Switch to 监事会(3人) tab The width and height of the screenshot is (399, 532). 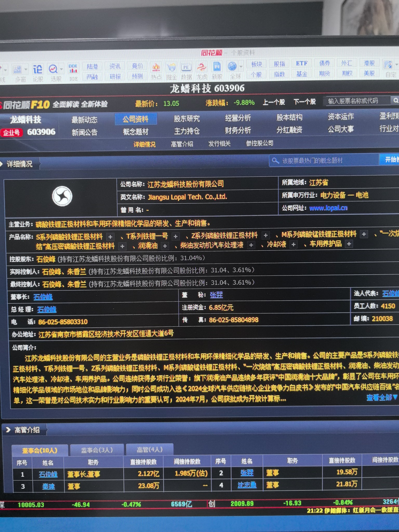pyautogui.click(x=97, y=450)
